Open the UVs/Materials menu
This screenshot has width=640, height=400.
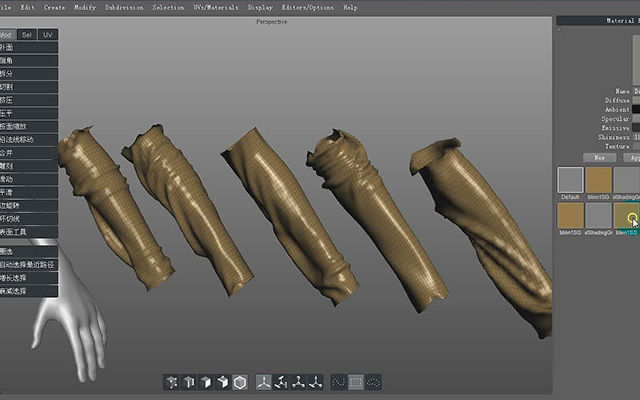point(216,7)
